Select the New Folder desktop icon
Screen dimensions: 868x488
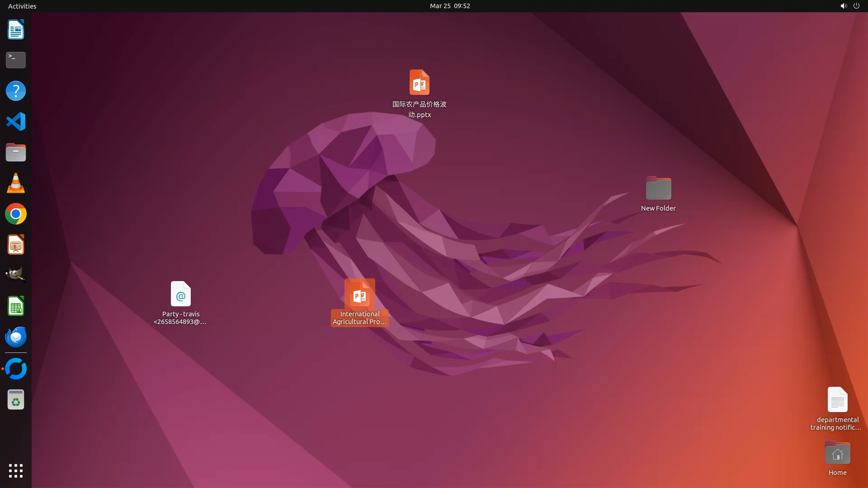click(658, 189)
